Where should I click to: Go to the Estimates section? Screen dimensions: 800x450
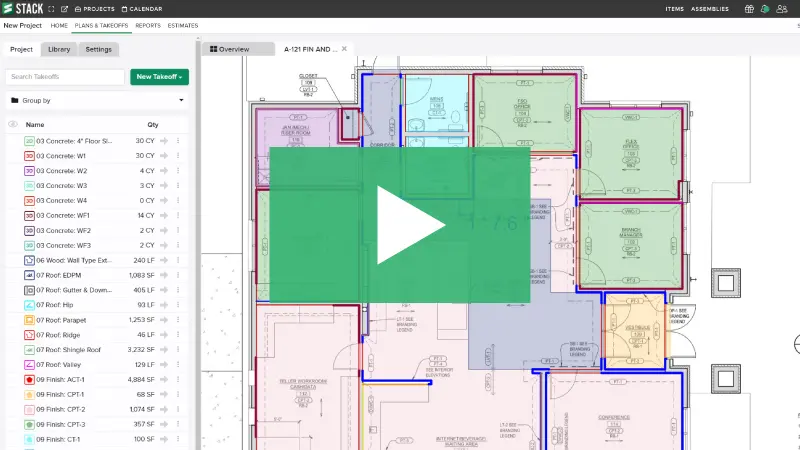(x=183, y=25)
